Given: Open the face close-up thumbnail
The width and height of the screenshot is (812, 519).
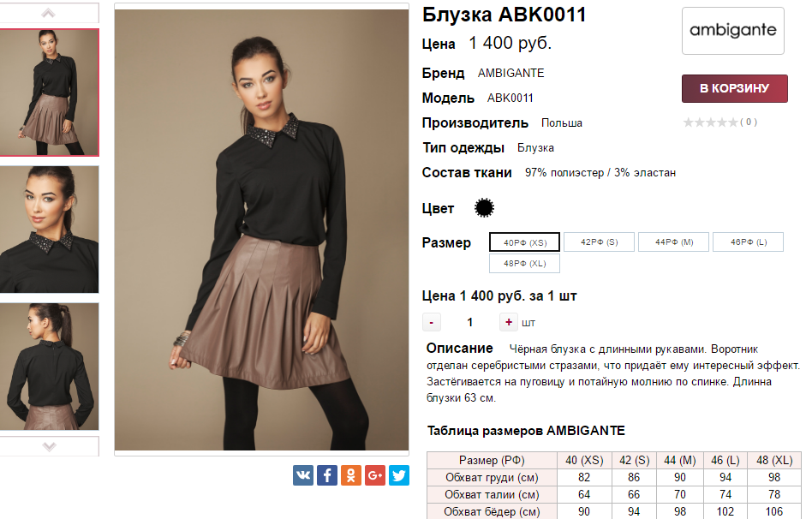Looking at the screenshot, I should pyautogui.click(x=49, y=229).
